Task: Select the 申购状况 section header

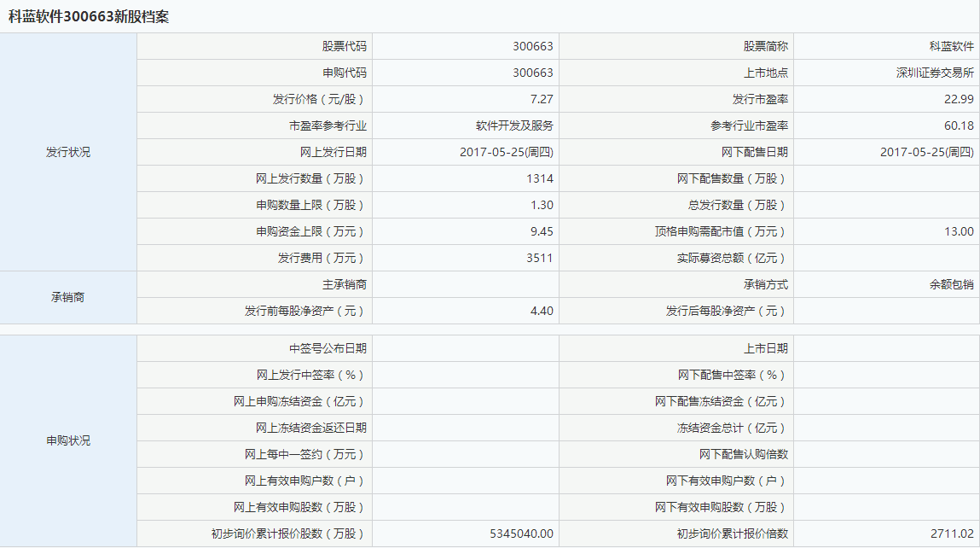Action: 68,440
